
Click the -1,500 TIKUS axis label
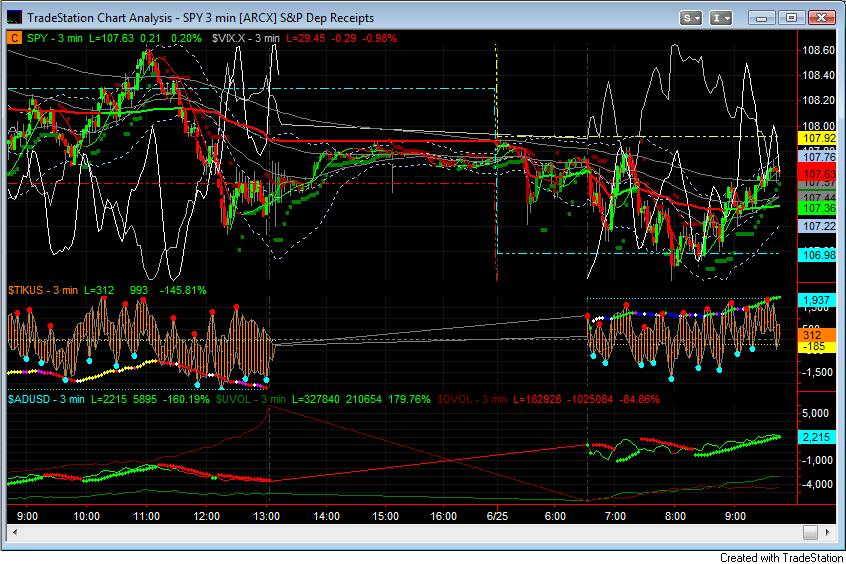click(816, 372)
